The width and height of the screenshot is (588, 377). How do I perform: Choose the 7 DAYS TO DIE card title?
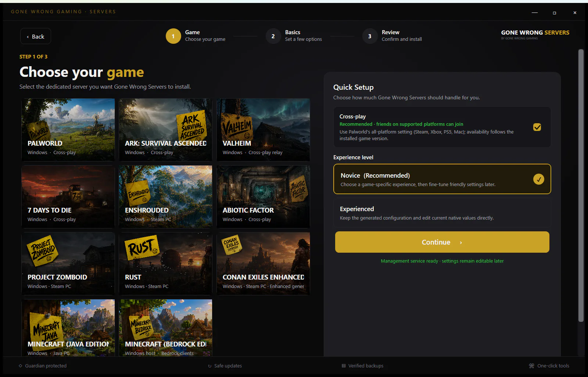click(49, 210)
